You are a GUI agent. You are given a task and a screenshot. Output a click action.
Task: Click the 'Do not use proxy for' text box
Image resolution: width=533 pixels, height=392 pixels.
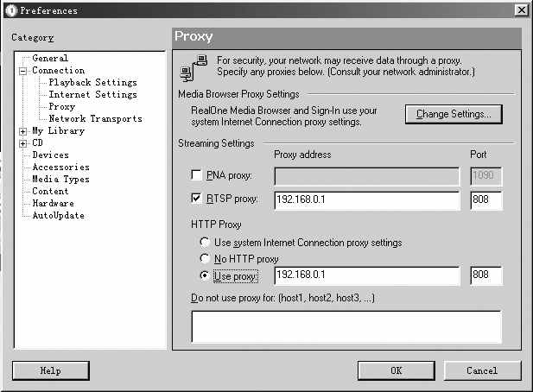click(346, 326)
